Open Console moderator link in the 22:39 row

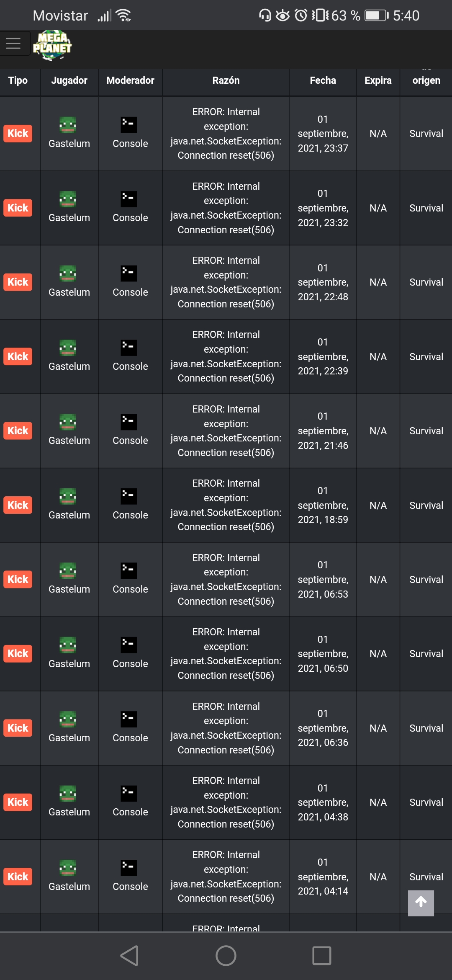pos(130,366)
